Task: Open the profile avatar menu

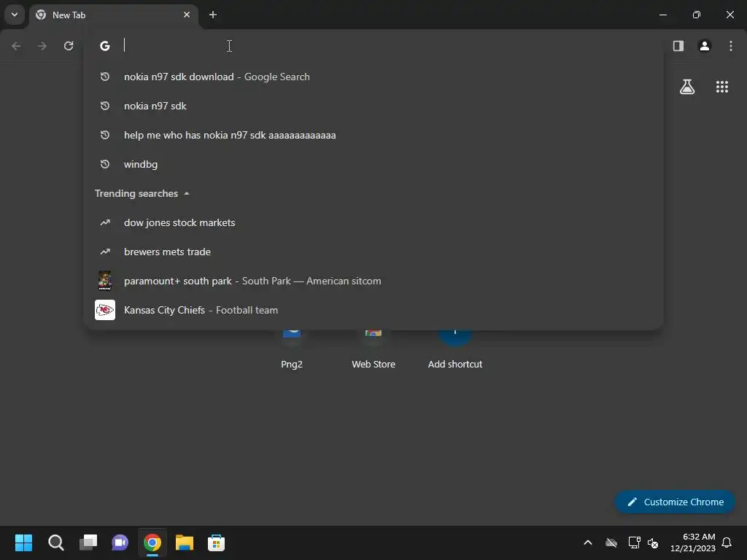Action: [x=705, y=46]
